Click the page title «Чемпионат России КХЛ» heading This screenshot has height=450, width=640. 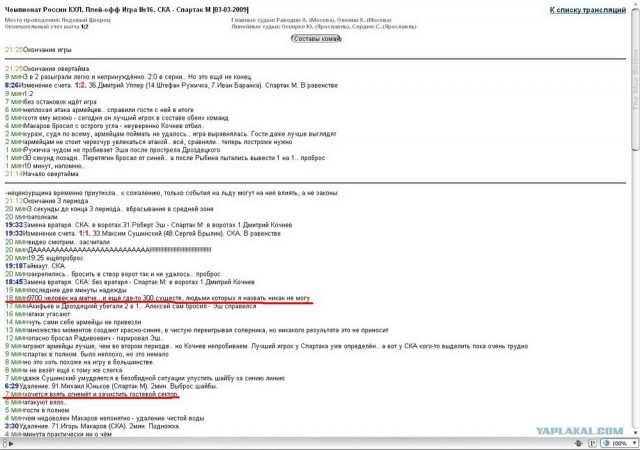pos(127,9)
